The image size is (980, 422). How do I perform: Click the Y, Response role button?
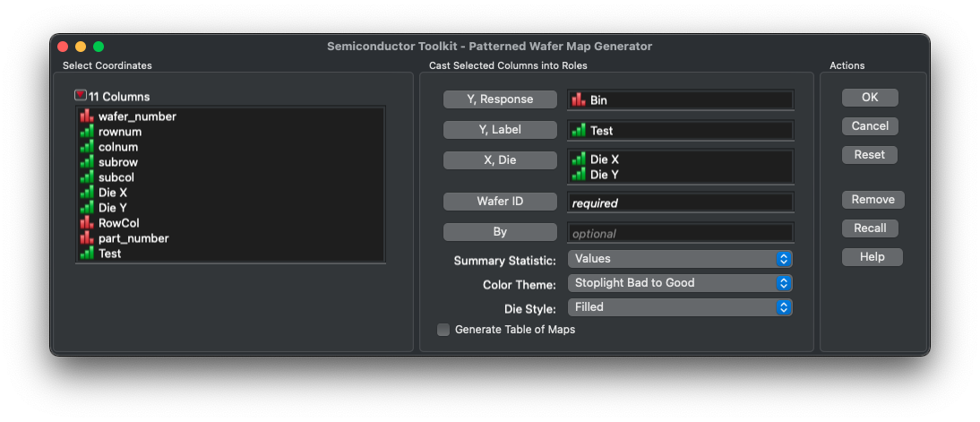click(x=500, y=99)
